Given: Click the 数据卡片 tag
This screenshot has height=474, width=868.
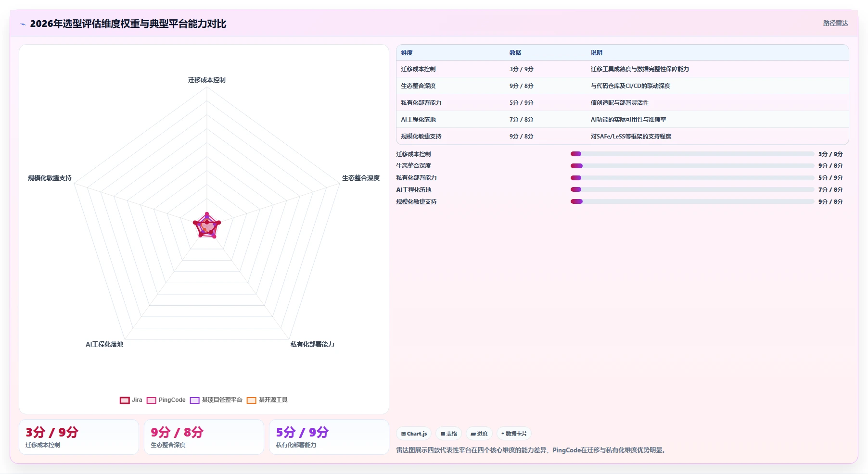Looking at the screenshot, I should tap(514, 434).
